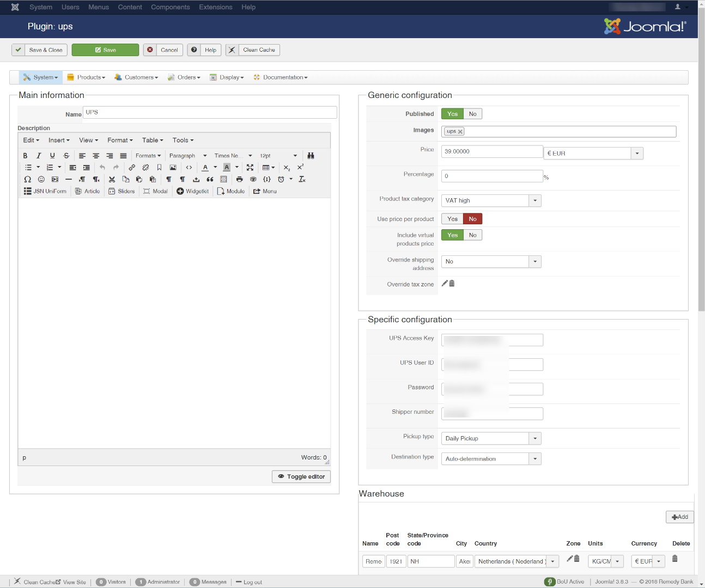Add a new warehouse row

(679, 517)
